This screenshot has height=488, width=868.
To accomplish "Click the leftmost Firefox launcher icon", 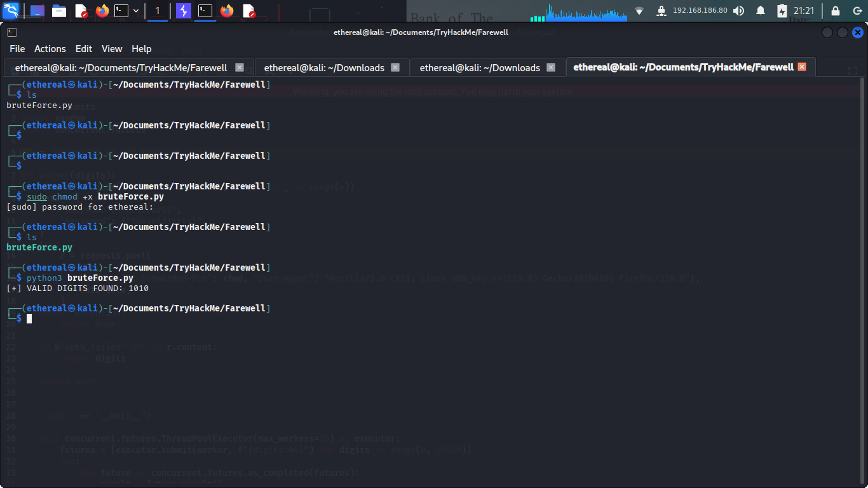I will (102, 11).
